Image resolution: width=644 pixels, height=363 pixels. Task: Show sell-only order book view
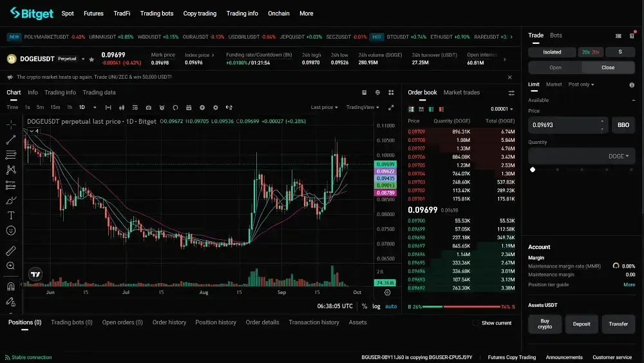[x=442, y=109]
